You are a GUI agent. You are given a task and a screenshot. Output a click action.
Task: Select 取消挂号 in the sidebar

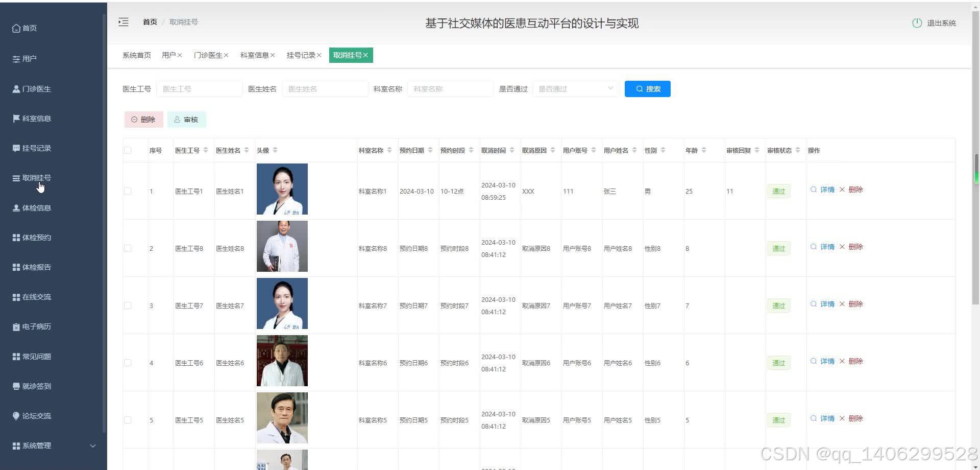click(32, 178)
